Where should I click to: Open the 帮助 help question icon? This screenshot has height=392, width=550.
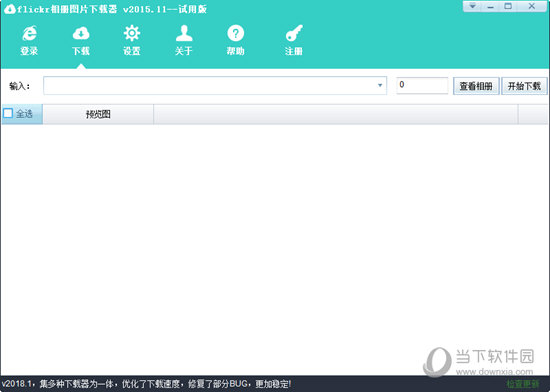pos(235,40)
